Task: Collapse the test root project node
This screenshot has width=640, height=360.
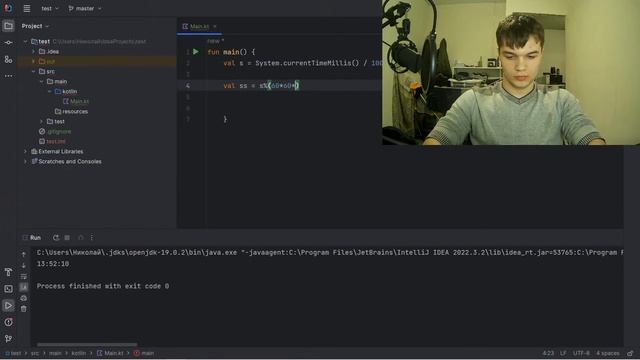Action: click(25, 41)
